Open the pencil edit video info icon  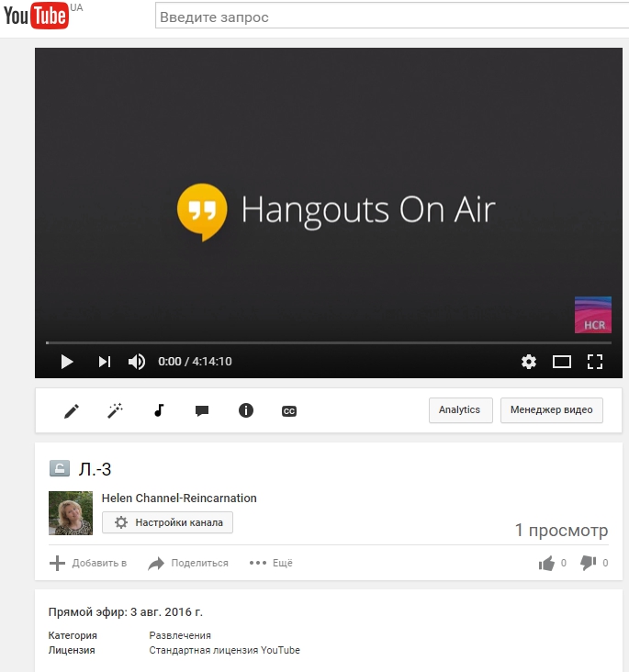72,411
